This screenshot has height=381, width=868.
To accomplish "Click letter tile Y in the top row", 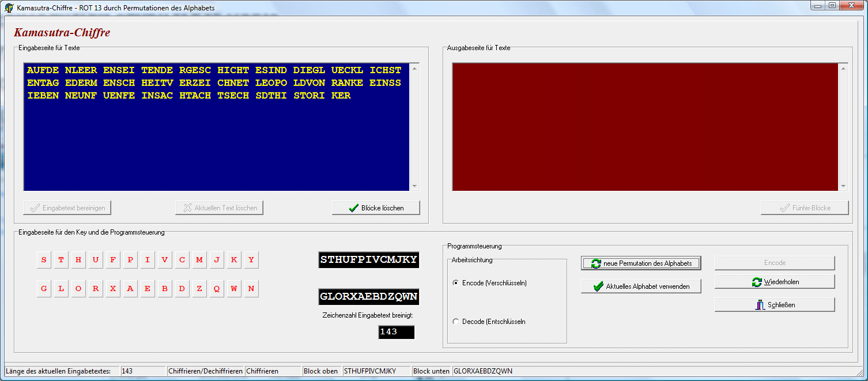I will 251,260.
